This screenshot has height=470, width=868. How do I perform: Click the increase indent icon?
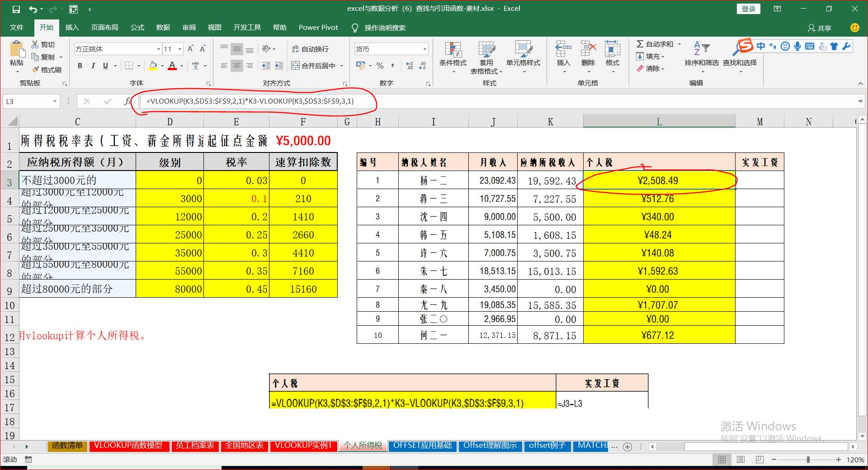tap(279, 66)
